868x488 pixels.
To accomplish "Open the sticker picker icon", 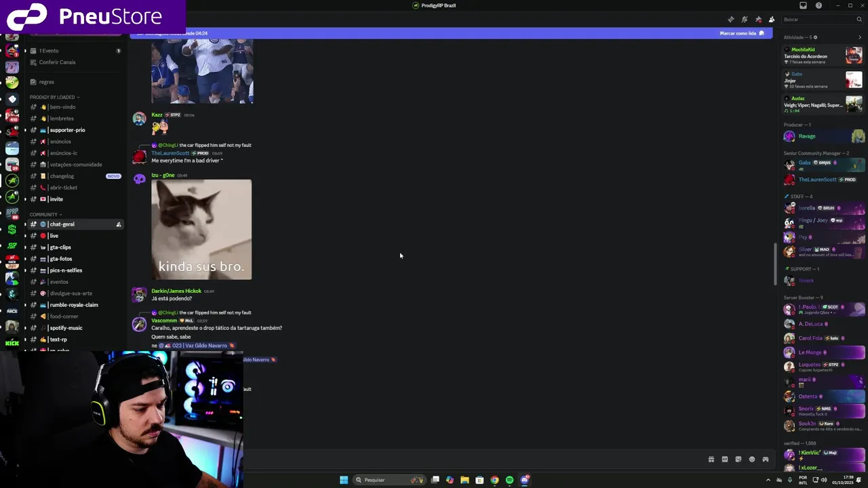I will click(738, 460).
